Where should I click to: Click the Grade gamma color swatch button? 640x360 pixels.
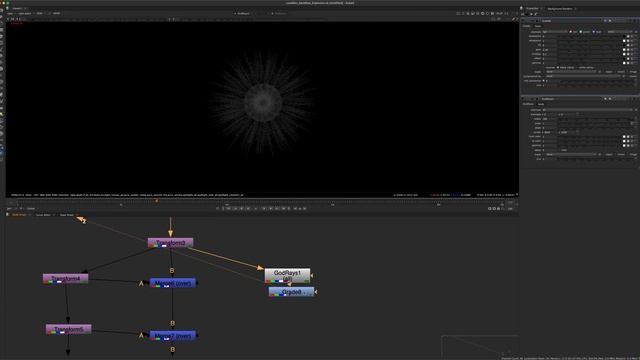pos(624,63)
